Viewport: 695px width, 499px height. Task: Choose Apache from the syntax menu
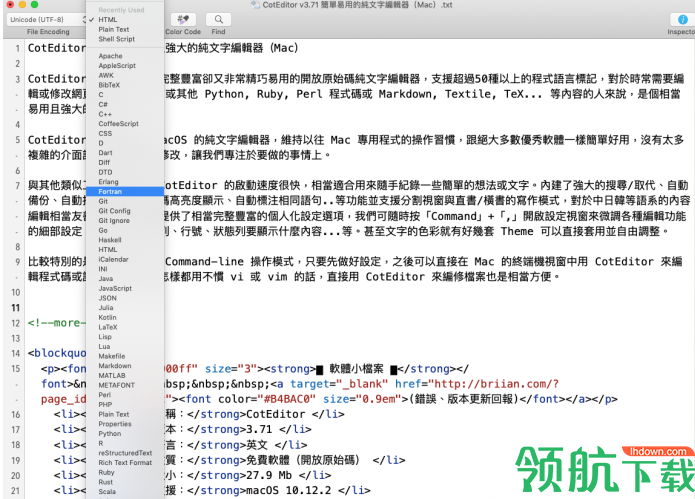(x=110, y=56)
